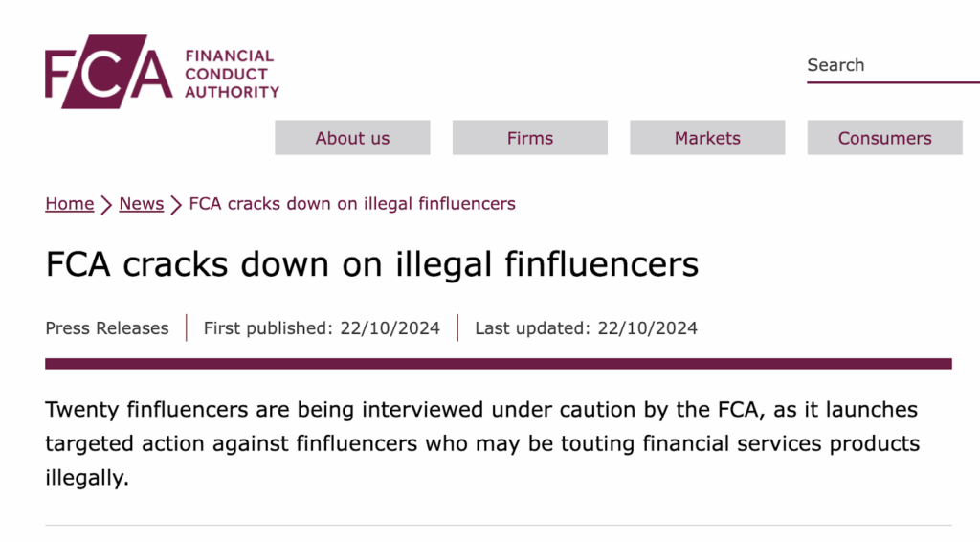Click the current page breadcrumb text

pos(352,203)
